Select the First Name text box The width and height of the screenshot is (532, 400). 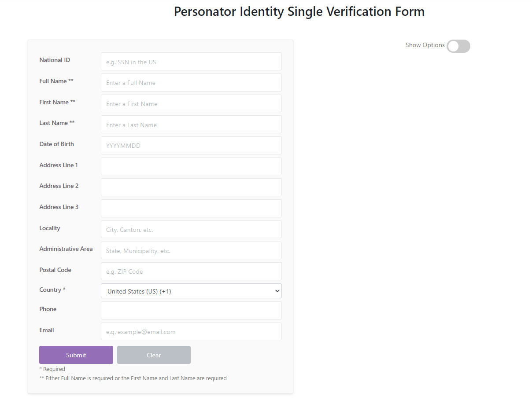click(191, 103)
